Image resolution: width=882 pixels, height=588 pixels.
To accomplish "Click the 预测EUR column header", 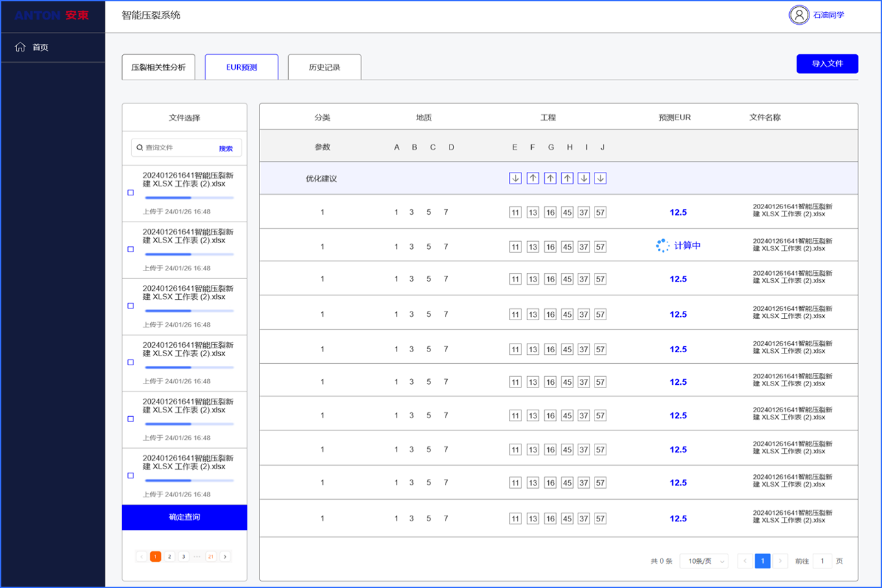I will tap(675, 118).
